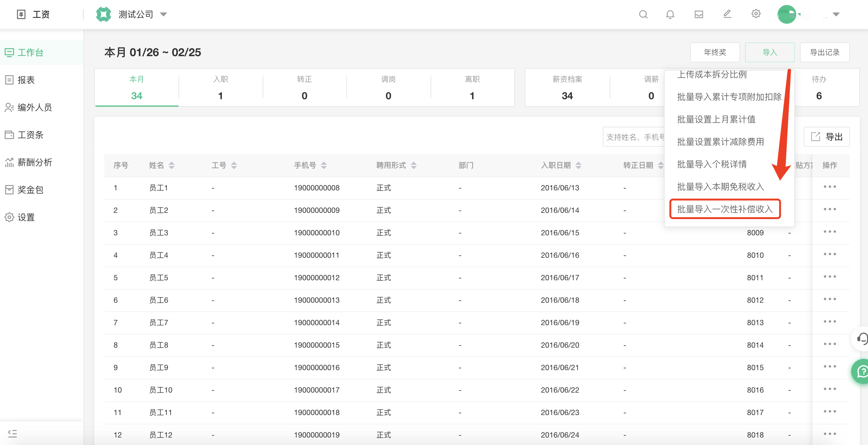Open the more actions dots for 员工9
868x445 pixels.
pos(830,366)
